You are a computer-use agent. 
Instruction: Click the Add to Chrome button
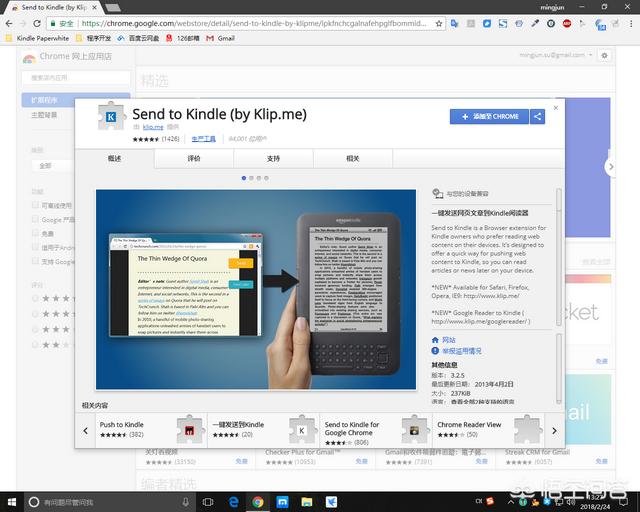click(x=489, y=117)
